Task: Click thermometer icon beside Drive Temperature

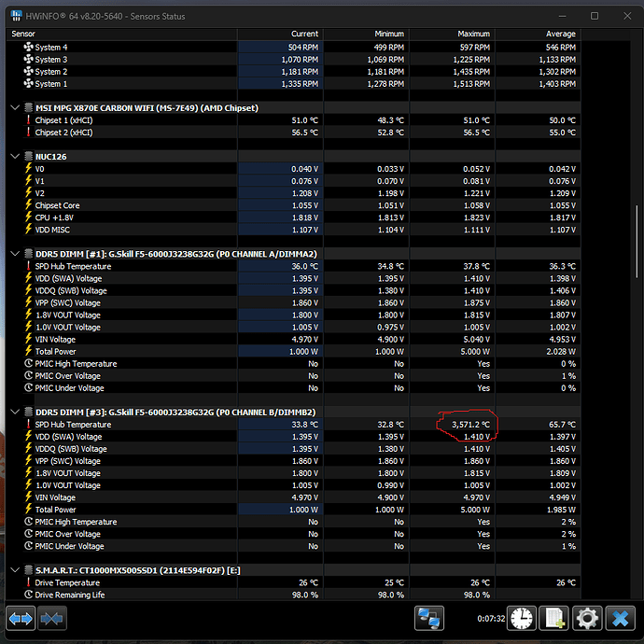Action: tap(28, 582)
